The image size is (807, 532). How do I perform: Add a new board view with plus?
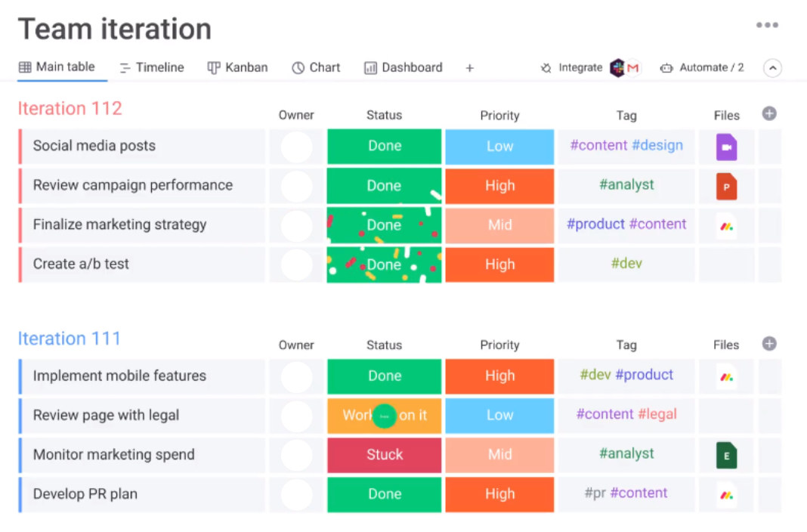[469, 68]
